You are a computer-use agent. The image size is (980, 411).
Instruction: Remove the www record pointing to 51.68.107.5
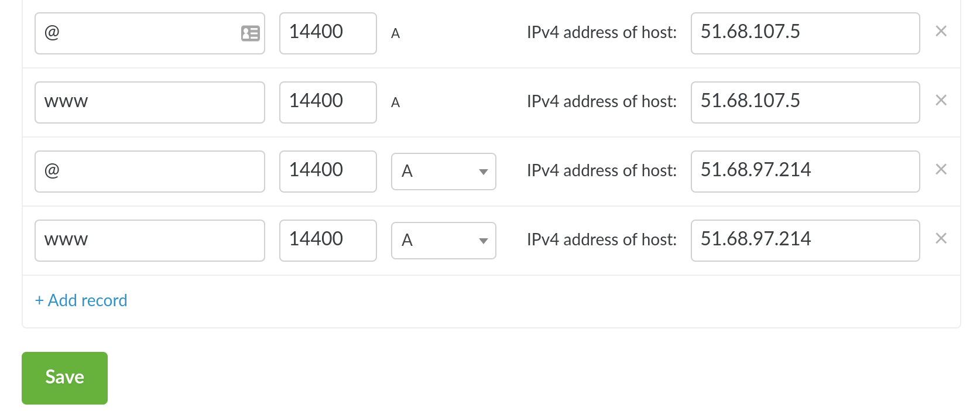(941, 101)
